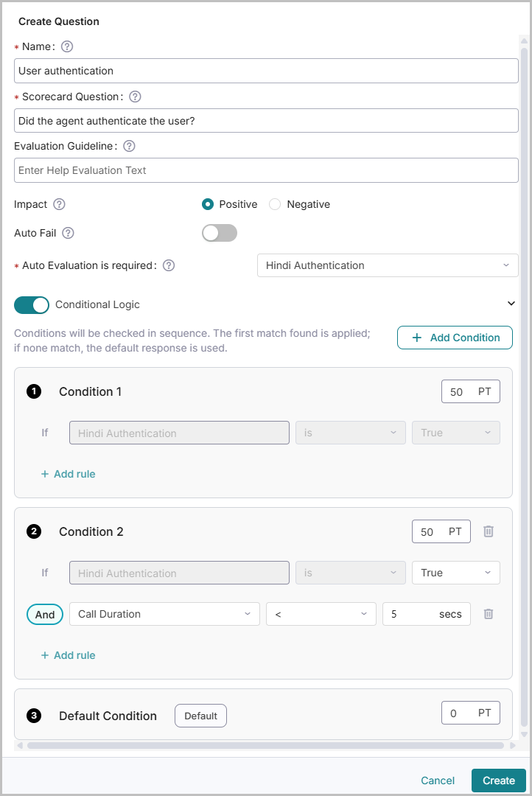Open the Hindi Authentication auto evaluation dropdown

[x=388, y=265]
